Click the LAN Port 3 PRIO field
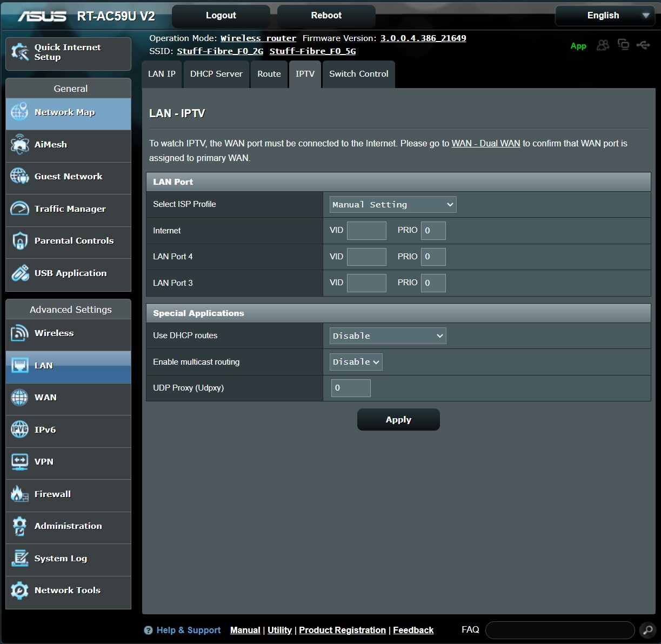This screenshot has height=644, width=661. point(433,283)
